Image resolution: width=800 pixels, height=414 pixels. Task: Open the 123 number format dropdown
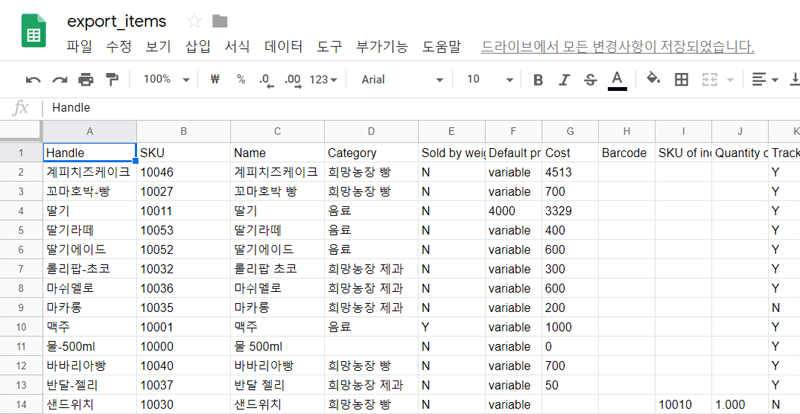click(323, 80)
